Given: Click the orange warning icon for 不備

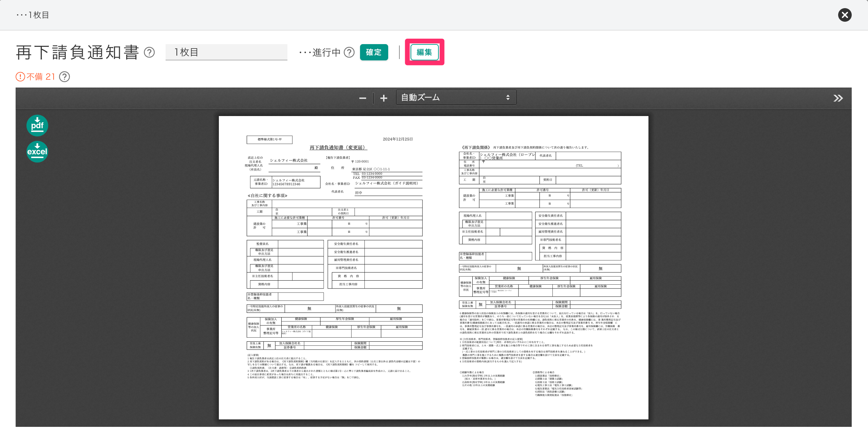Looking at the screenshot, I should click(x=20, y=77).
